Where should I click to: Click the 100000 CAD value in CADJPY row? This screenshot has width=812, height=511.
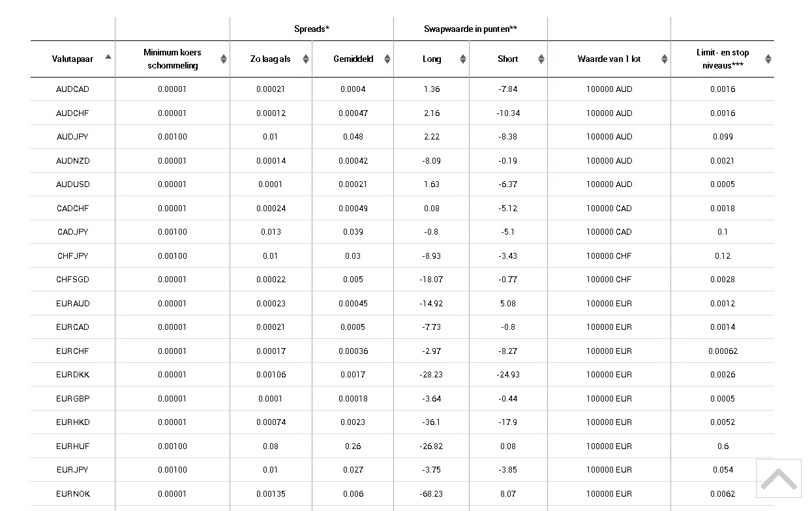(609, 232)
